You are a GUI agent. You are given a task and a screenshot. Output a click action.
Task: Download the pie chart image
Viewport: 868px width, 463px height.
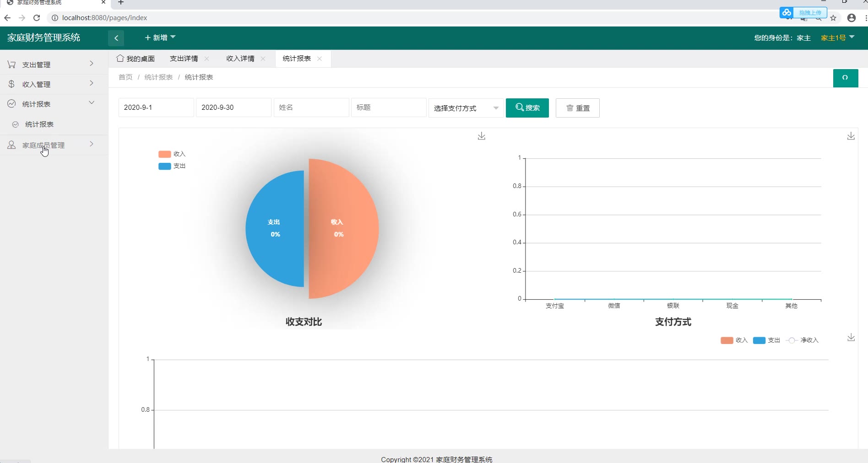pos(481,136)
